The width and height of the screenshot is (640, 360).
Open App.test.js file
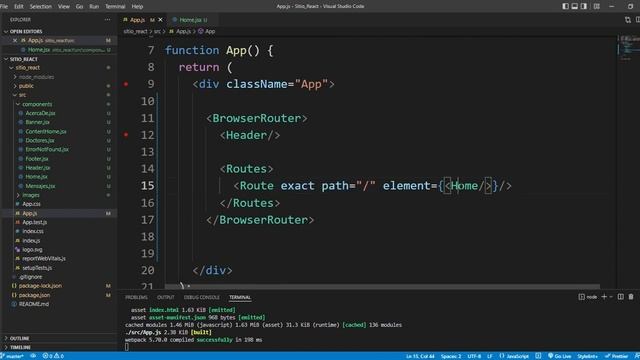[34, 222]
